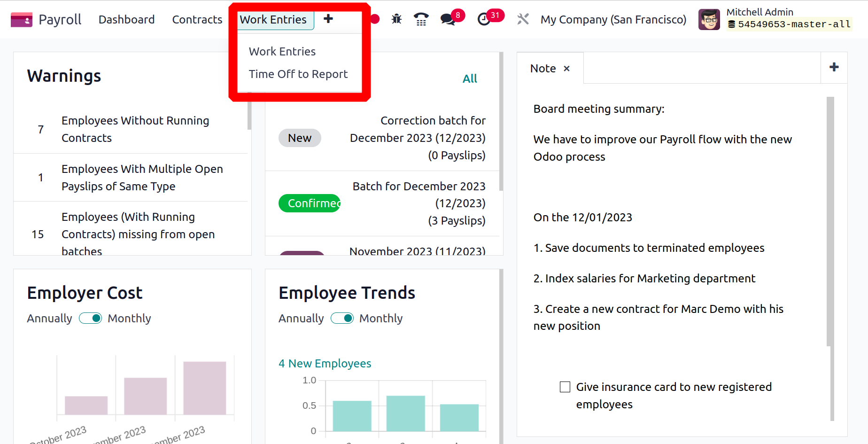The image size is (868, 444).
Task: Click the All batches link
Action: point(470,79)
